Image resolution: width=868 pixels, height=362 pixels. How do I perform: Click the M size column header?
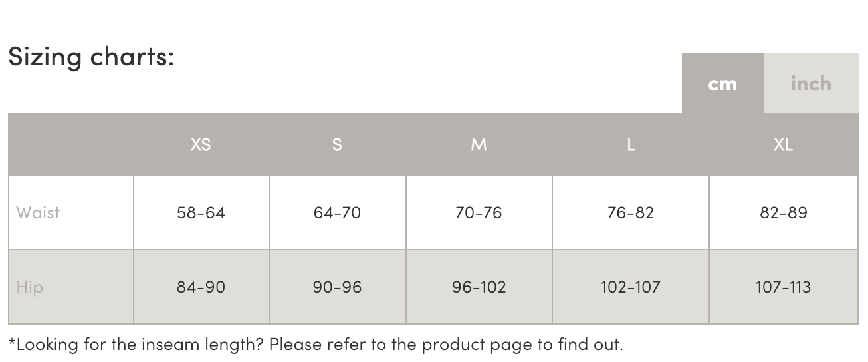coord(479,144)
